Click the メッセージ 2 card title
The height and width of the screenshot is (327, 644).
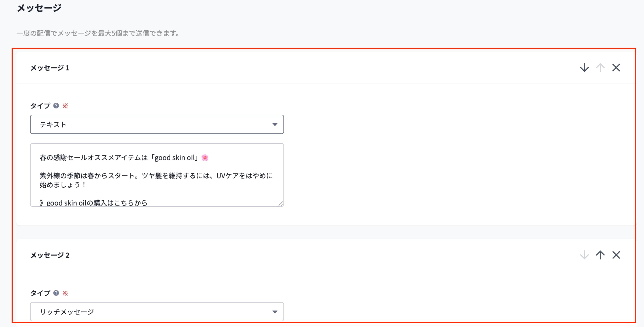point(50,255)
